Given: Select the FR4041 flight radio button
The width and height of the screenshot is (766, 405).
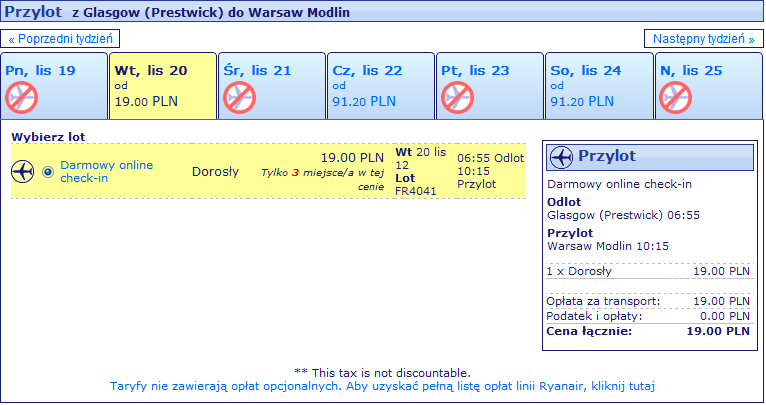Looking at the screenshot, I should pos(47,172).
